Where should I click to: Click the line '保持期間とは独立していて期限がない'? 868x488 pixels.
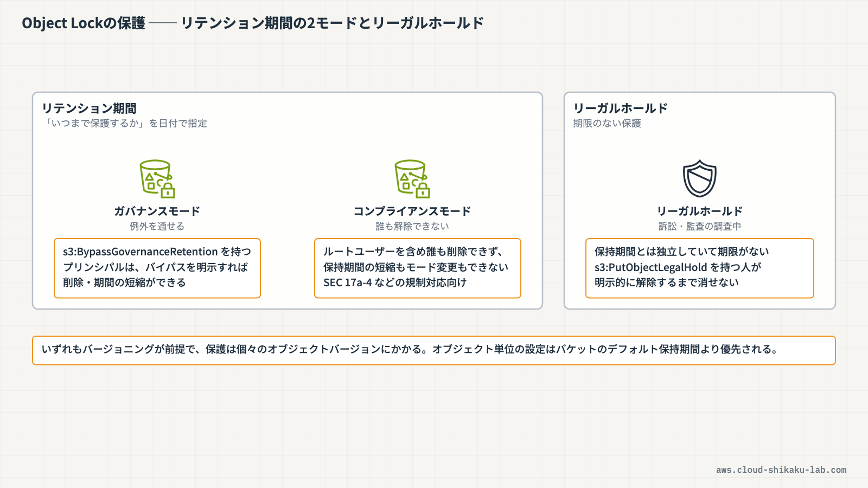click(682, 252)
